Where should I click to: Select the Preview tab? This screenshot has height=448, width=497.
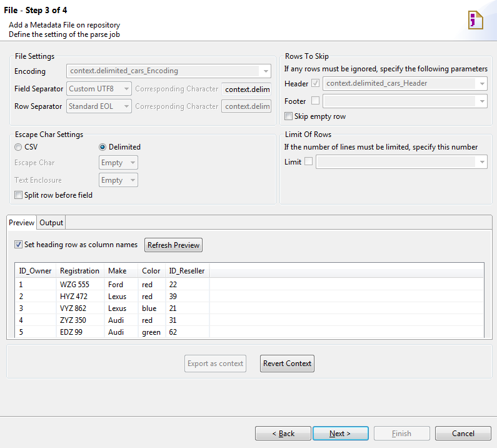coord(22,223)
